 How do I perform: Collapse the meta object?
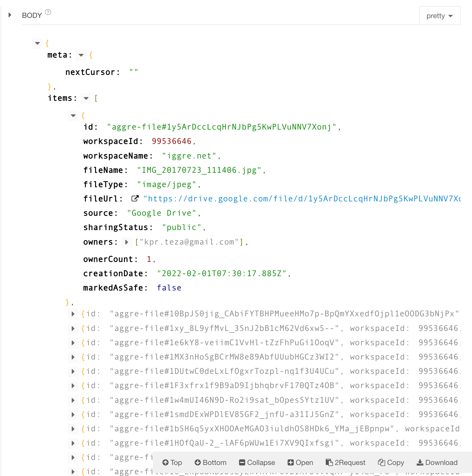click(x=81, y=55)
